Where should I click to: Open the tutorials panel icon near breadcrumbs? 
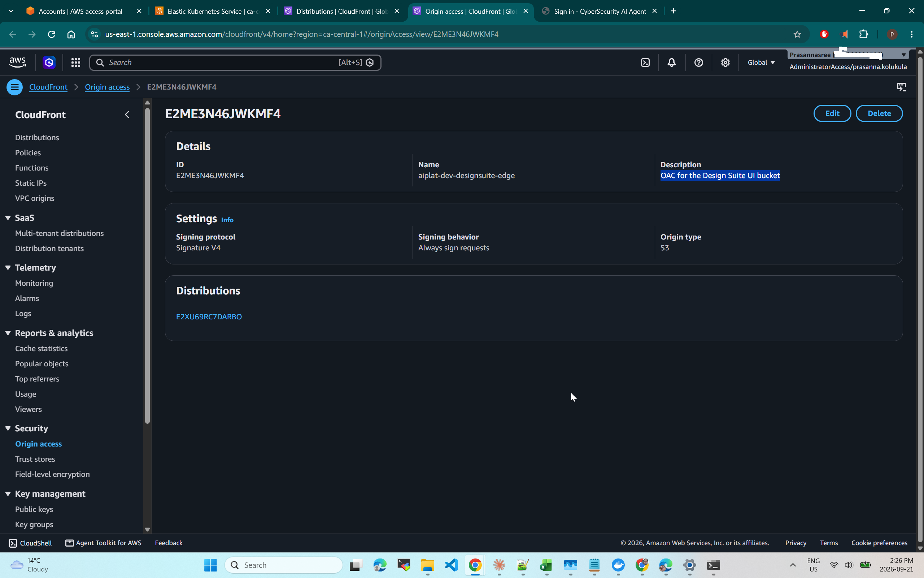point(902,87)
